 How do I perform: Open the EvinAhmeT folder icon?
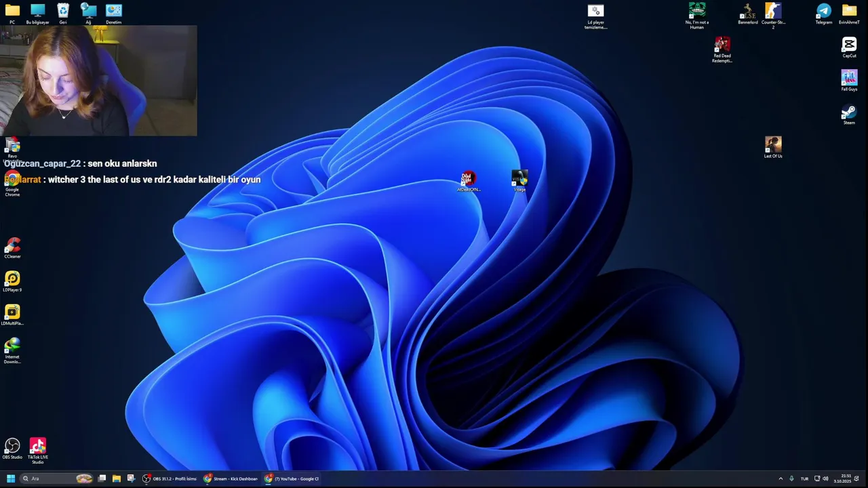click(x=849, y=14)
